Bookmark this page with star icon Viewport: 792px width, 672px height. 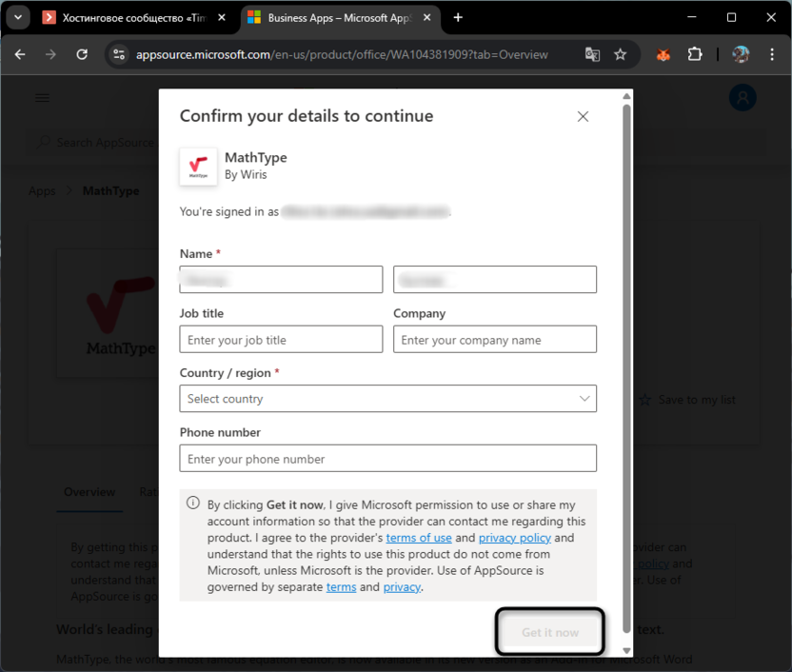(x=621, y=54)
